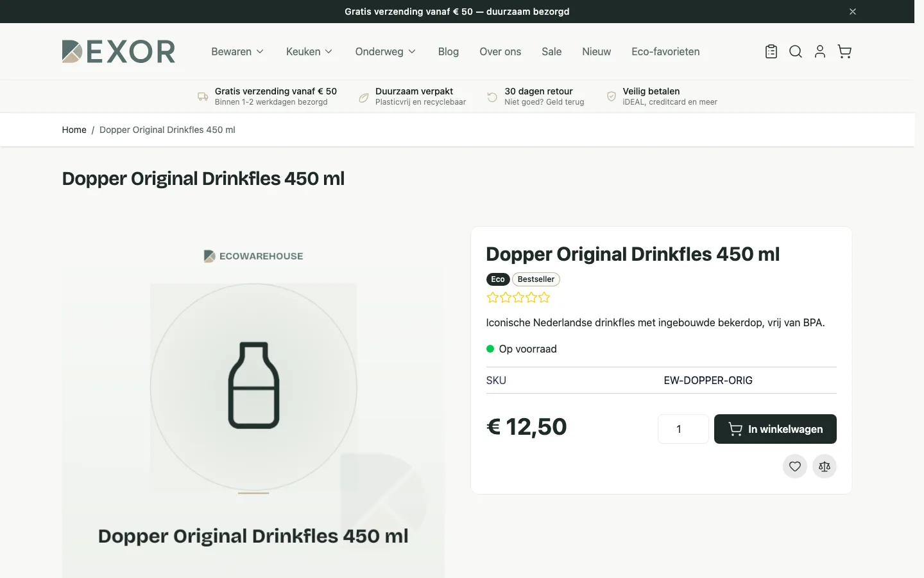The height and width of the screenshot is (578, 924).
Task: Click the return arrow icon for 30 dagen retour
Action: tap(492, 97)
